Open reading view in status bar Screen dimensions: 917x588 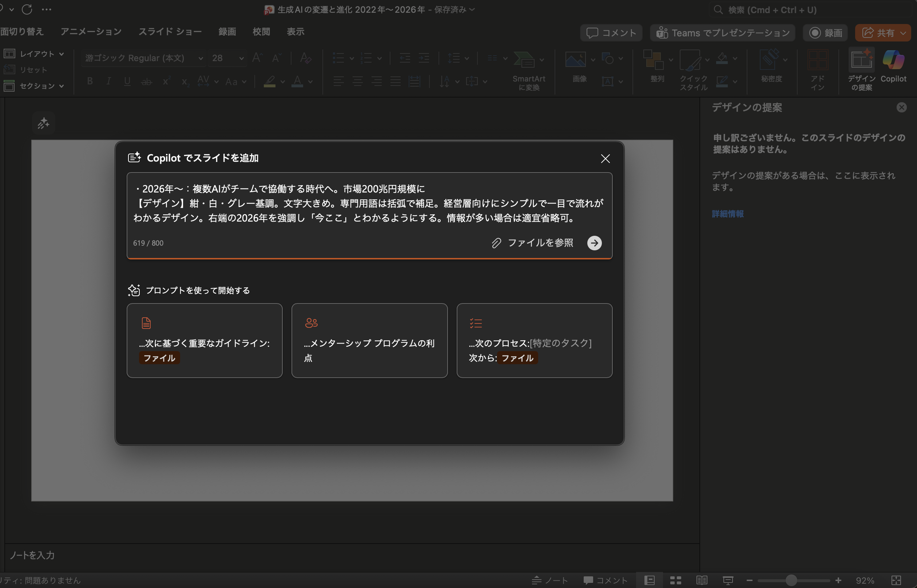point(701,580)
